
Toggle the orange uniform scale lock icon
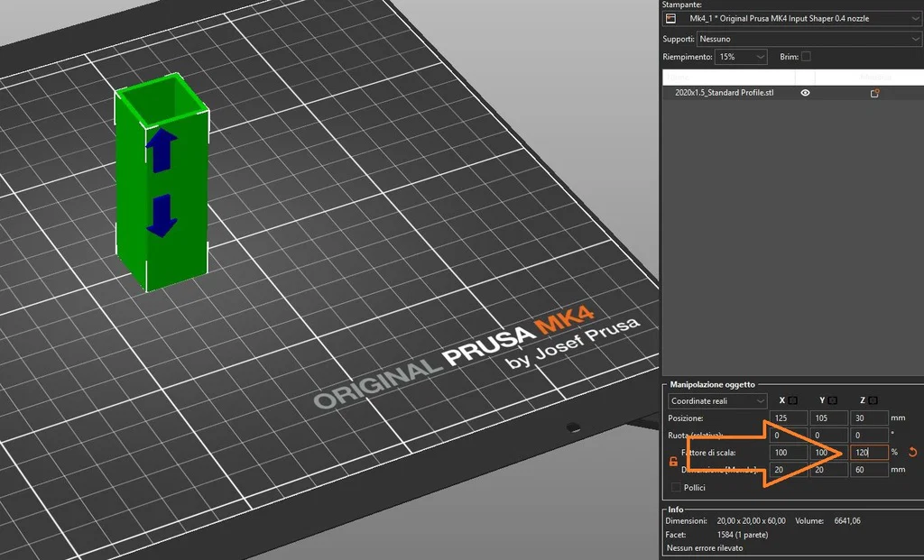(673, 461)
